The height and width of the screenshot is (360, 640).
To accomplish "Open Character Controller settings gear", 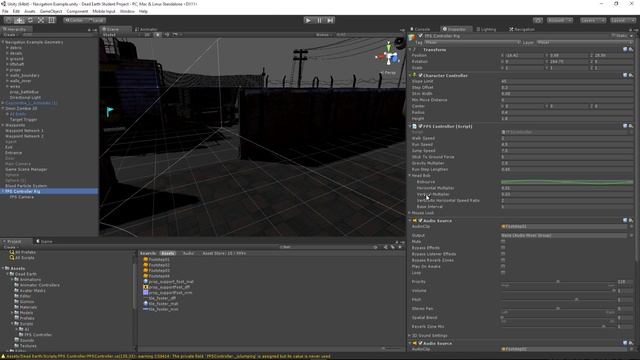I will click(631, 76).
